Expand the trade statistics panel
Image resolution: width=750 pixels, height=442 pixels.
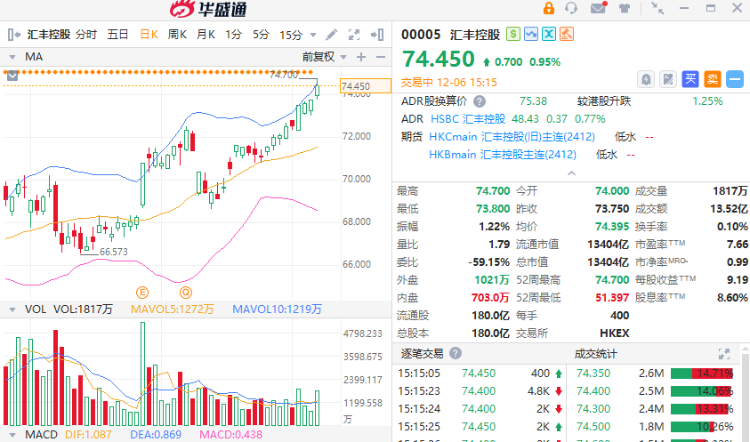pos(724,354)
